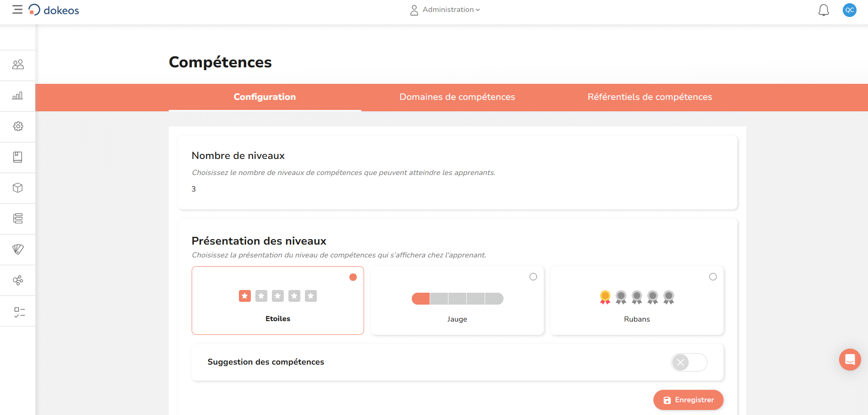Click the Suggestion des compétences label

click(266, 362)
